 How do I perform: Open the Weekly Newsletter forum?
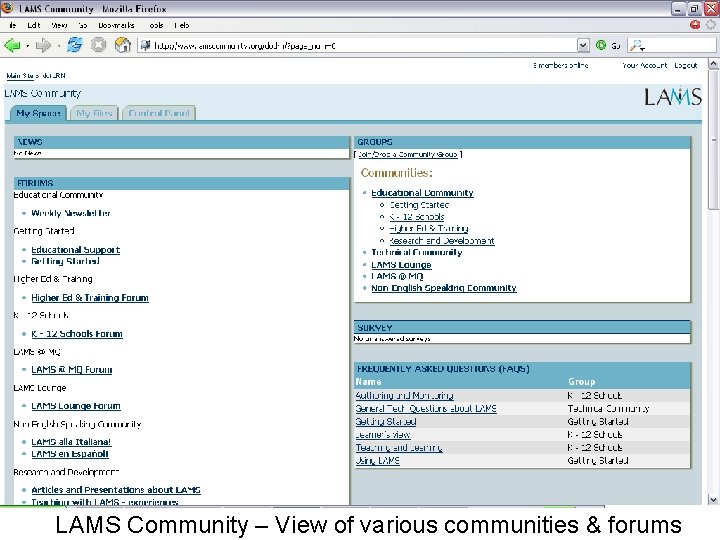71,213
